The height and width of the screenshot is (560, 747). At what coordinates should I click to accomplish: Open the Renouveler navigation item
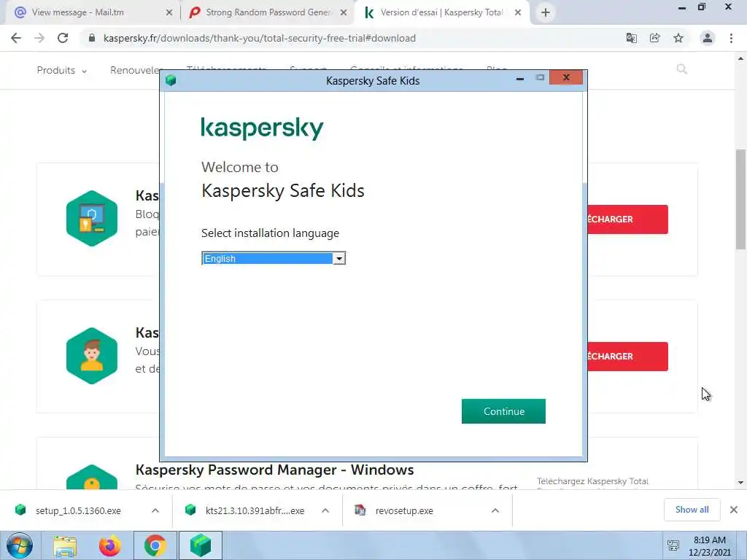click(135, 71)
